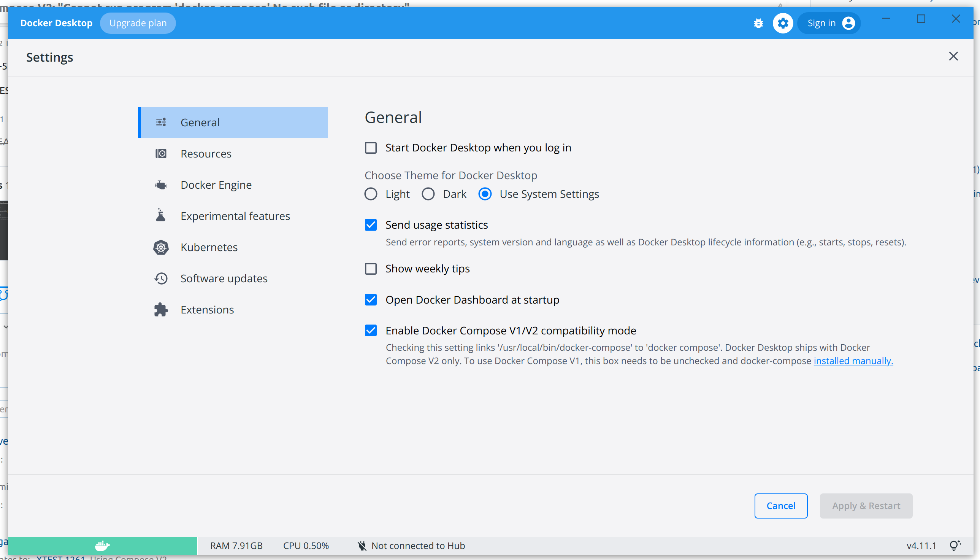This screenshot has width=980, height=560.
Task: Click the Software updates clock icon
Action: click(x=161, y=278)
